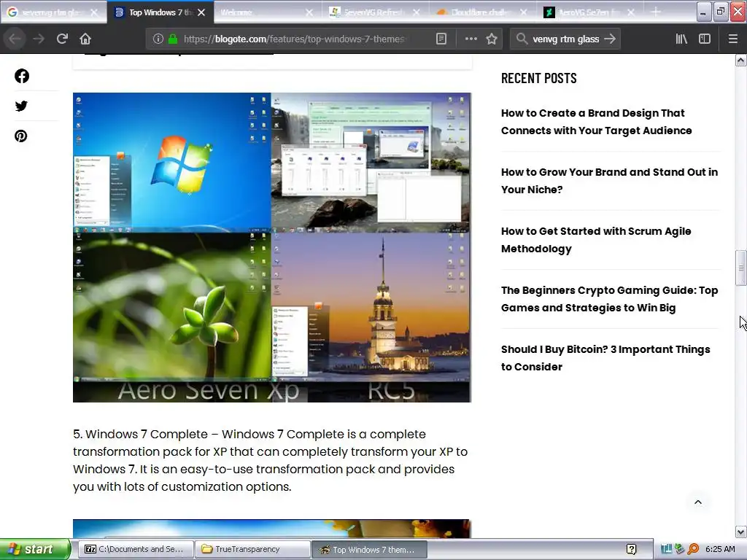Share the article on Facebook

click(21, 76)
